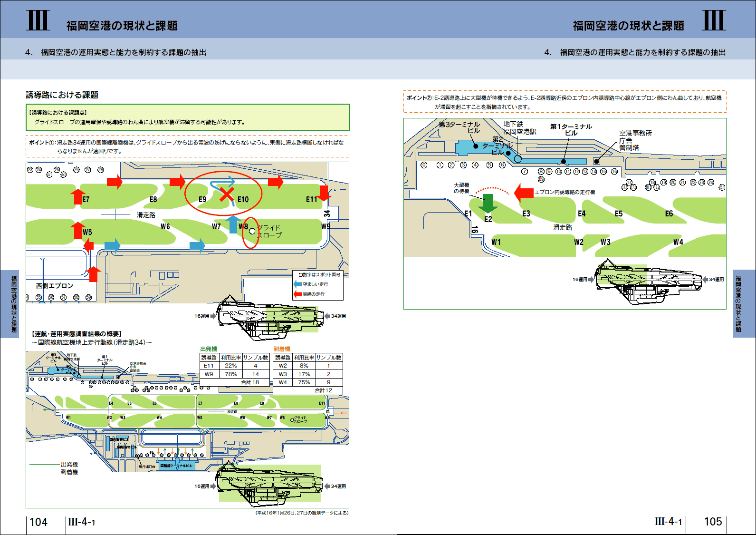Click the E2 label under the green arrow
The height and width of the screenshot is (535, 756).
pos(488,219)
